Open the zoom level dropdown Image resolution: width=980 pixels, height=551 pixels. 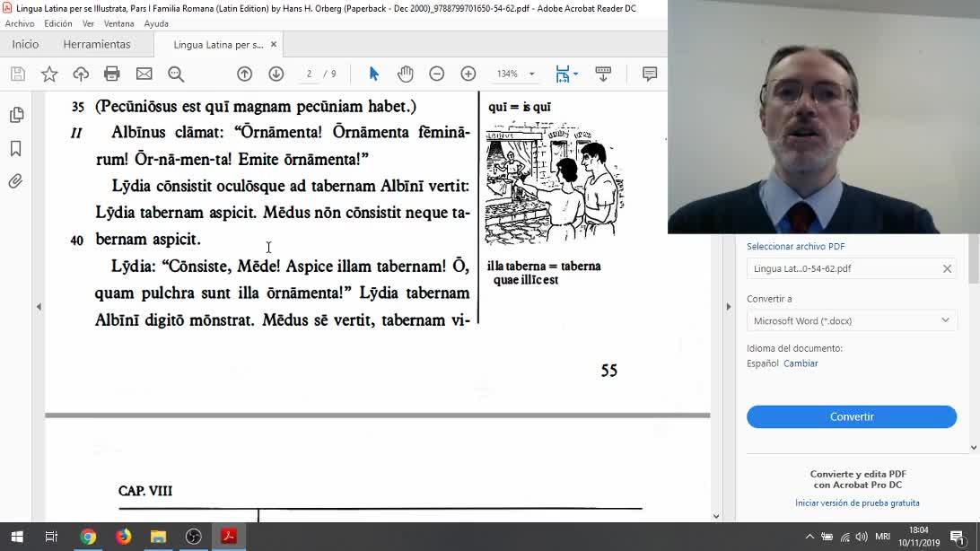tap(532, 74)
